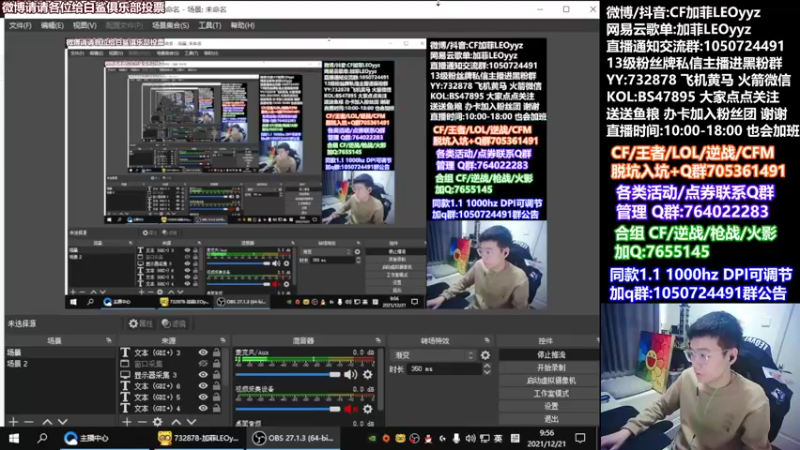Open the 帮助(H) menu
Image resolution: width=800 pixels, height=450 pixels.
point(242,25)
